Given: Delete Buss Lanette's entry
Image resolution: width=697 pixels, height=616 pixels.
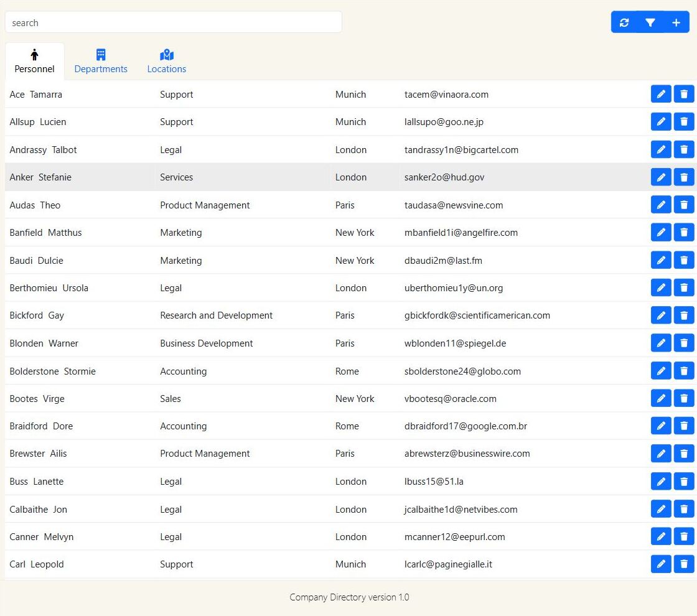Looking at the screenshot, I should (683, 481).
